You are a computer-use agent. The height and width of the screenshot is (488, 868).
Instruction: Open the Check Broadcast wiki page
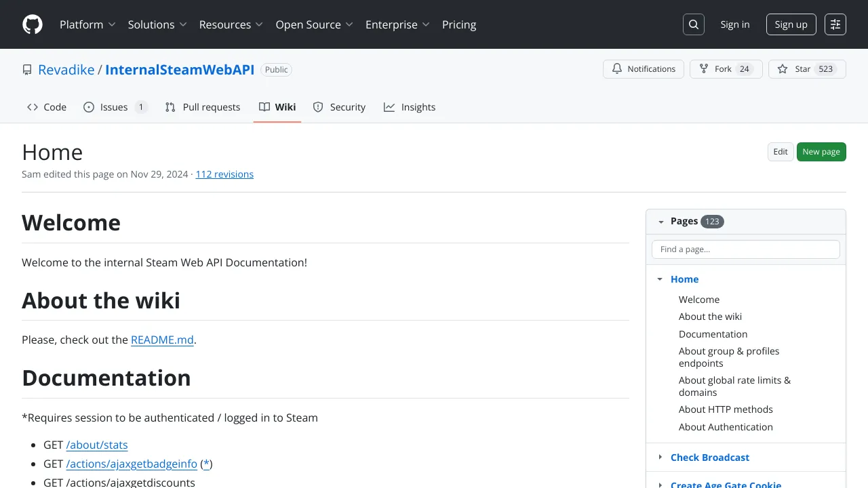(x=710, y=457)
